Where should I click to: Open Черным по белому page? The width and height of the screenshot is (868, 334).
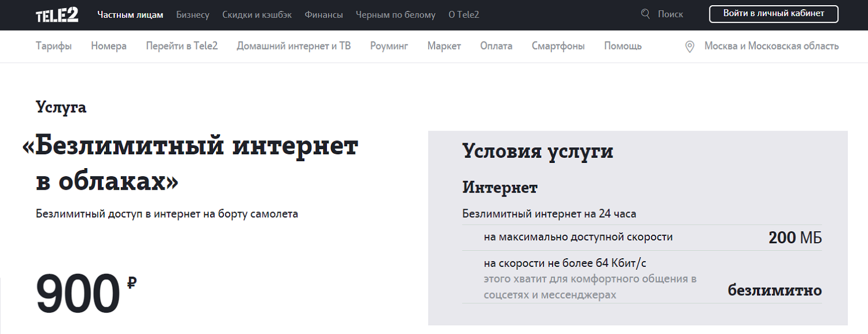click(395, 14)
